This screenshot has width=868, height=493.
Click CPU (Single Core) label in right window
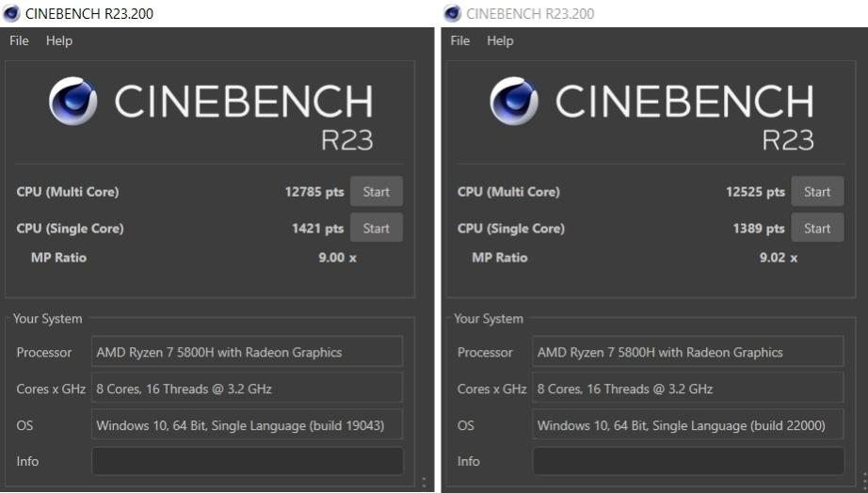511,229
